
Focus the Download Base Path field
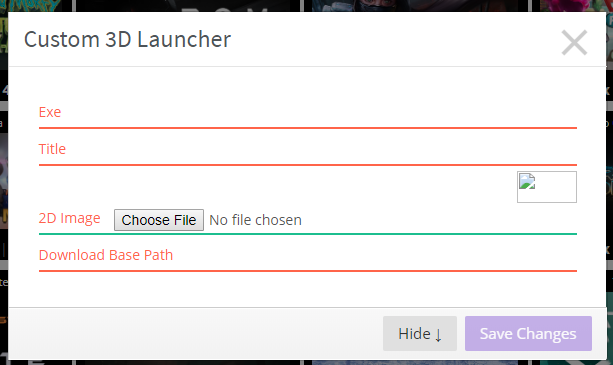(308, 256)
